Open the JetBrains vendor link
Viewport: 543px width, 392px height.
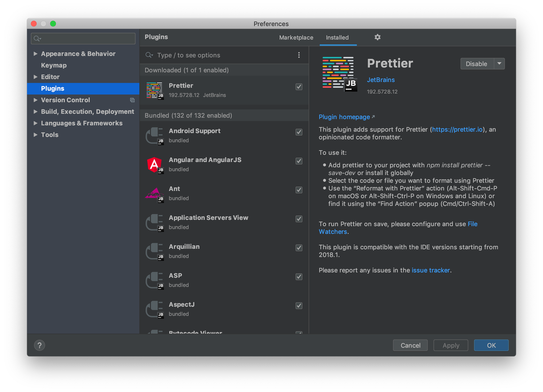click(380, 80)
